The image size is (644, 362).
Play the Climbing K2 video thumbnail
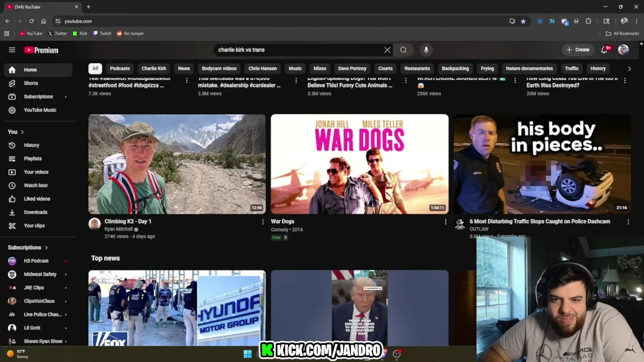click(177, 164)
